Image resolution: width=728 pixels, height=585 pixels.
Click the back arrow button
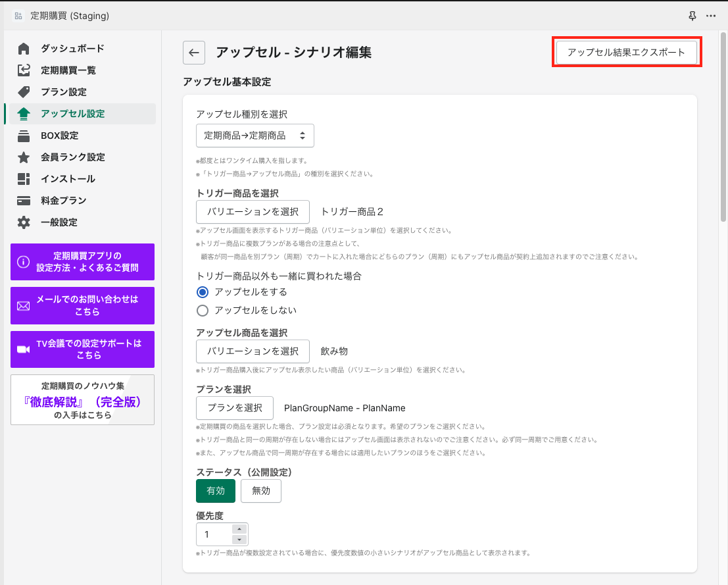click(x=194, y=53)
